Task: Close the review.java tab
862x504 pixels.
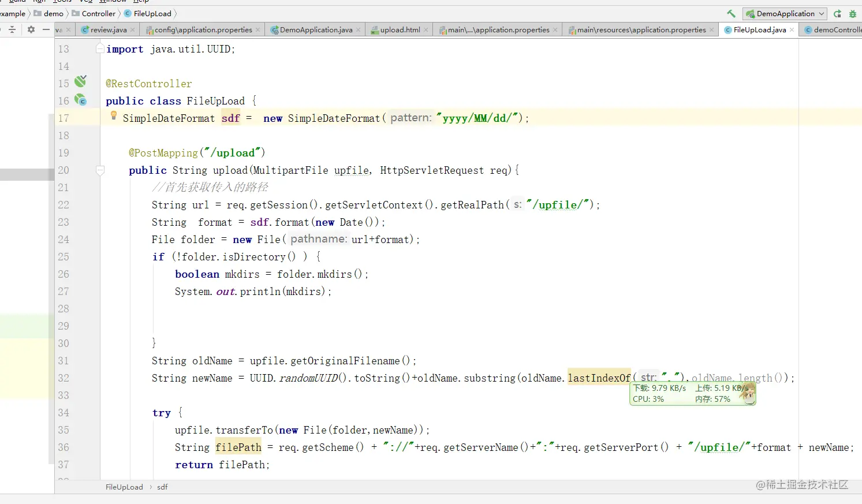Action: point(133,30)
